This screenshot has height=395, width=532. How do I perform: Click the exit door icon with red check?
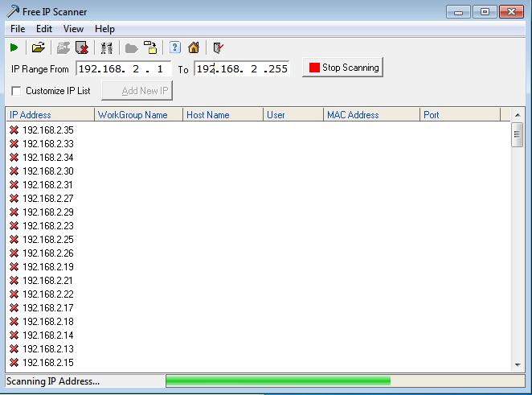(218, 48)
